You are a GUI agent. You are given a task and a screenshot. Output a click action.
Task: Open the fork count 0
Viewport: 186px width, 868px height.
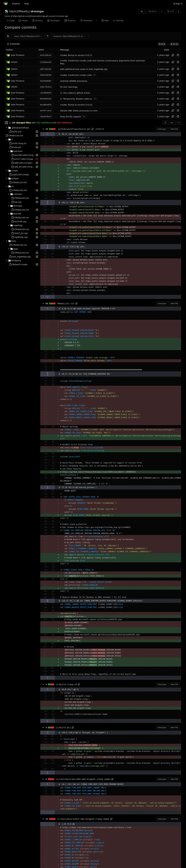[x=179, y=11]
